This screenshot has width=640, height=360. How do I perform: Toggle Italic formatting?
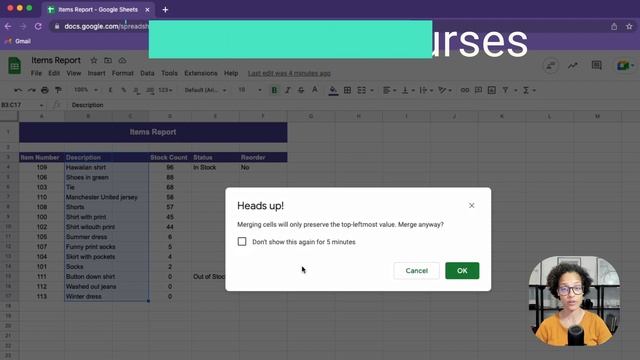pos(288,90)
